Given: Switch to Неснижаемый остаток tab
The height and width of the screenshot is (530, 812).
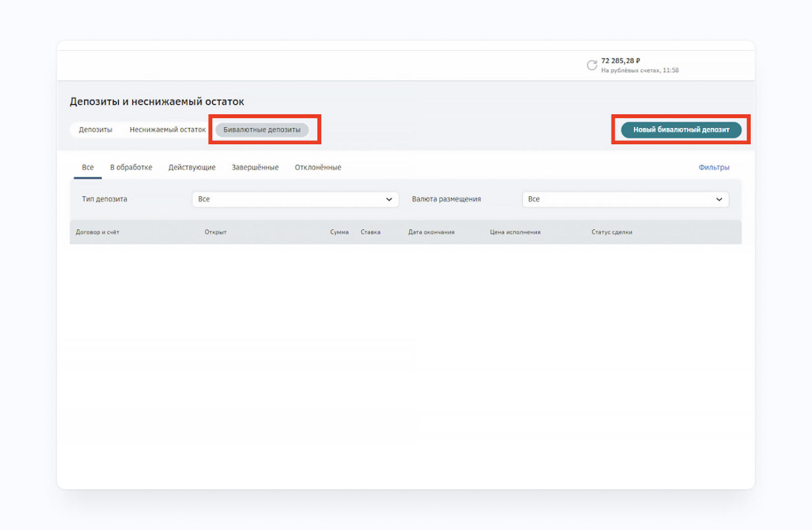Looking at the screenshot, I should (167, 130).
